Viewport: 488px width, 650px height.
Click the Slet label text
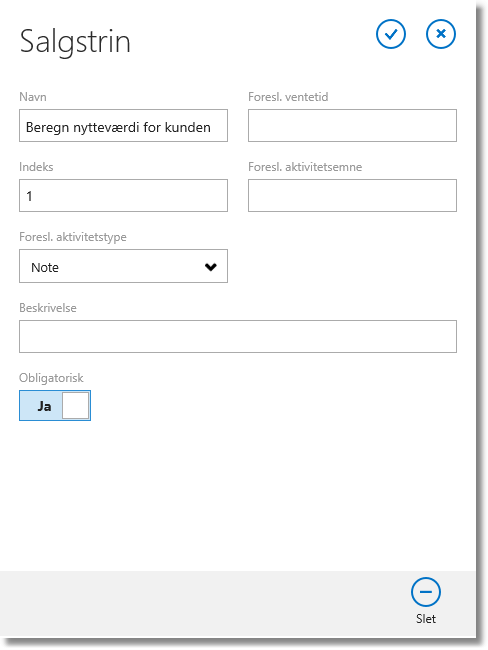(x=426, y=618)
